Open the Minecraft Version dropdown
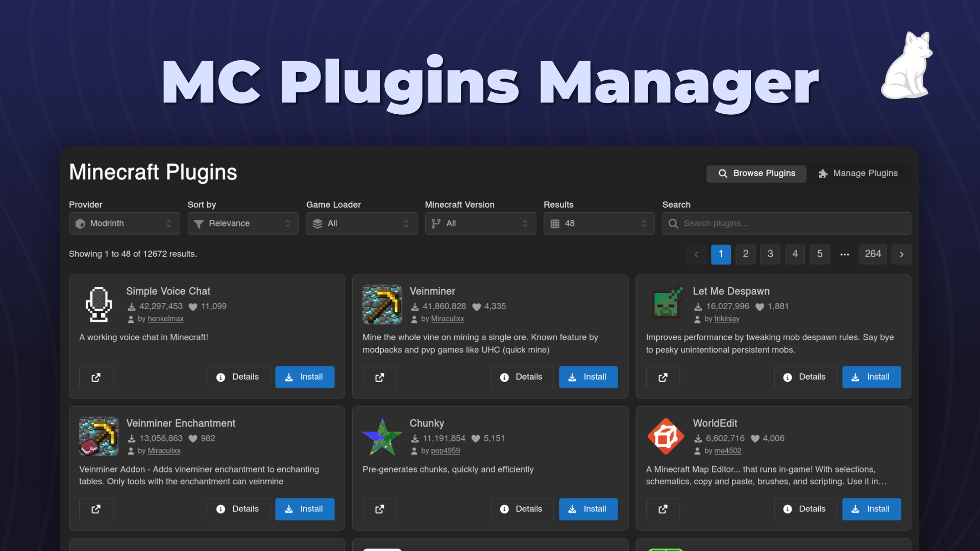 (480, 223)
